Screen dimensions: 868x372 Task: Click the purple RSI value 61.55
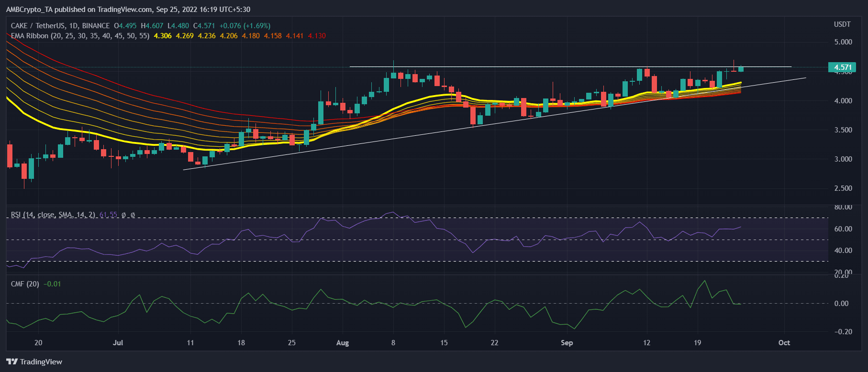click(x=108, y=215)
